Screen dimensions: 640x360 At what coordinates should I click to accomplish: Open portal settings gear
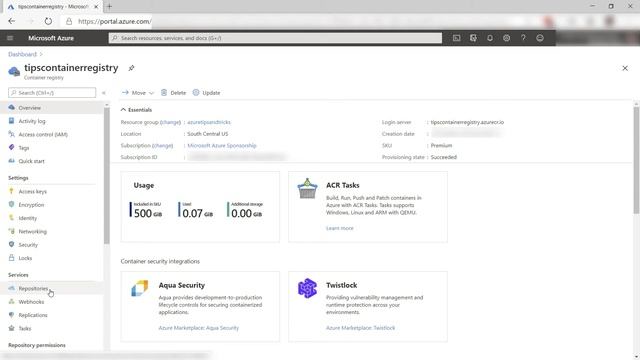(507, 38)
